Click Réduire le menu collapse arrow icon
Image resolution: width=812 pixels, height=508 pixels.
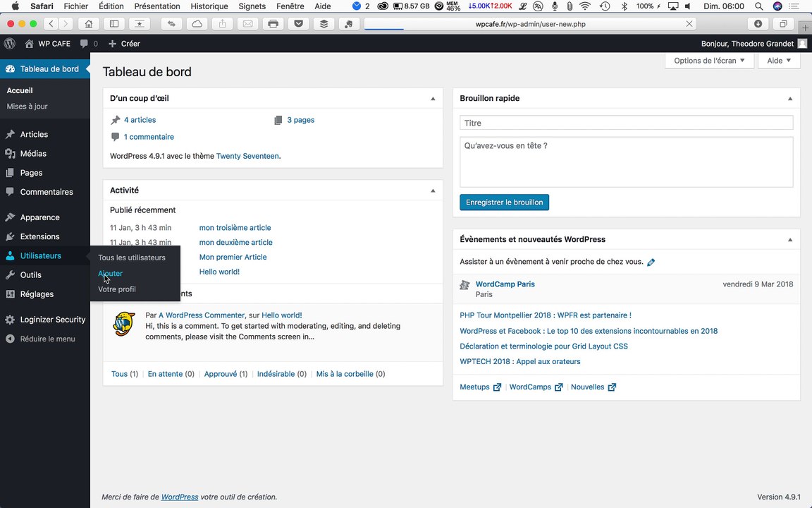click(10, 339)
